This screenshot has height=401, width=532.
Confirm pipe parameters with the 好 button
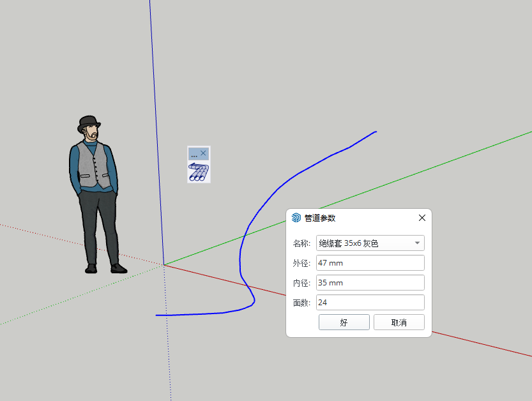pyautogui.click(x=344, y=322)
